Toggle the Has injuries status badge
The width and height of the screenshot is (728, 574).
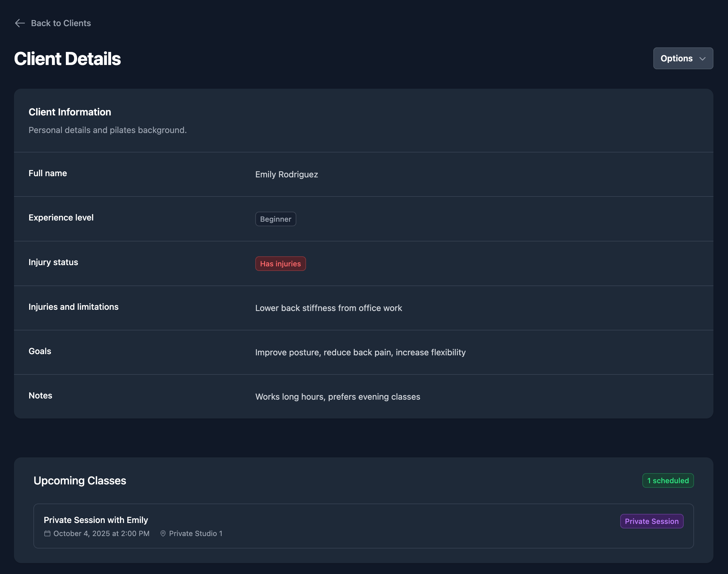[x=281, y=264]
